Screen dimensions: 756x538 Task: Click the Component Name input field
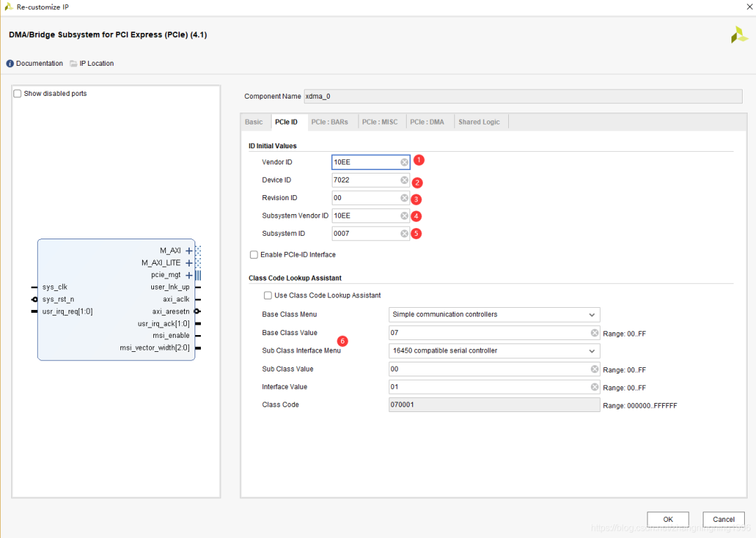coord(522,97)
